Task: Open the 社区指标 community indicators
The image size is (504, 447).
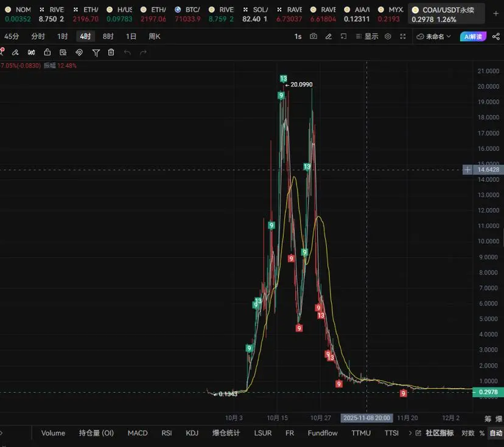Action: pos(439,433)
